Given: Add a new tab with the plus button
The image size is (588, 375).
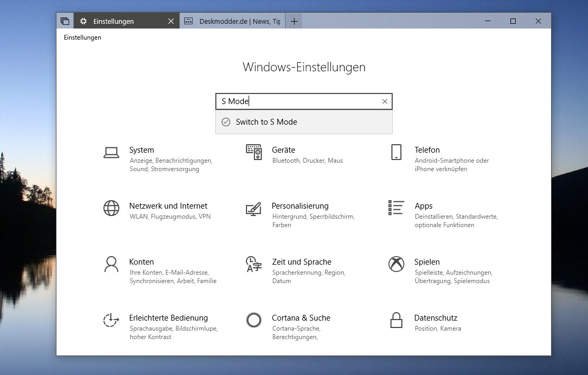Looking at the screenshot, I should 295,22.
